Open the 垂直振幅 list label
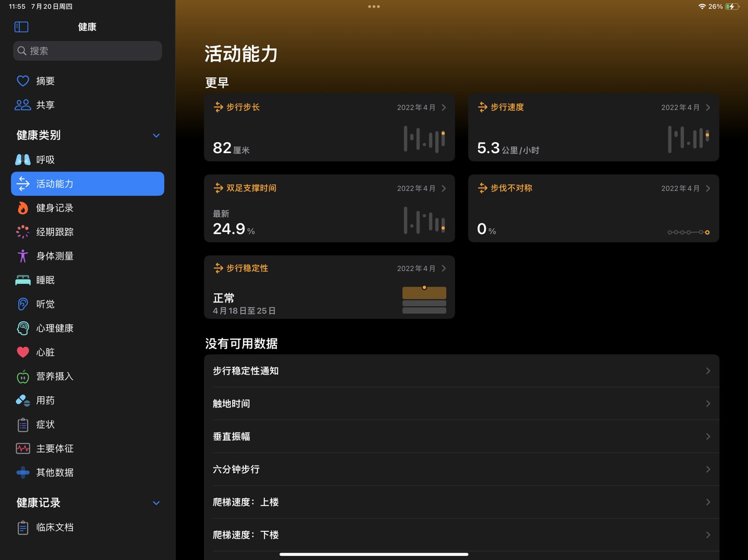748x560 pixels. point(231,436)
